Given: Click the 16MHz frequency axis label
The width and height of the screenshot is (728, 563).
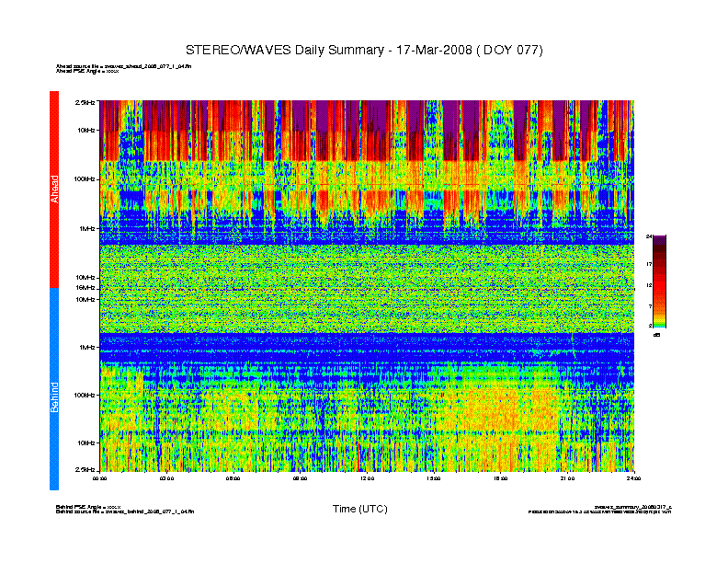Looking at the screenshot, I should pyautogui.click(x=85, y=288).
